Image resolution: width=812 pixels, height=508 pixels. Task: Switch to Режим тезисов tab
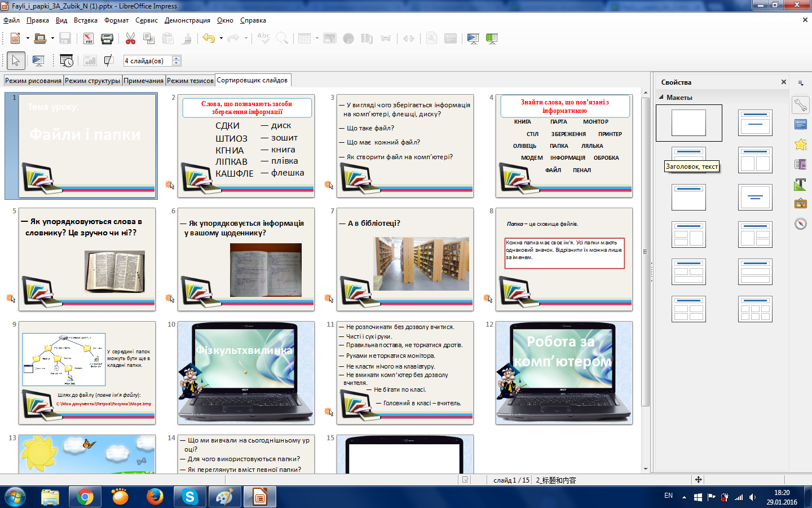(x=190, y=81)
